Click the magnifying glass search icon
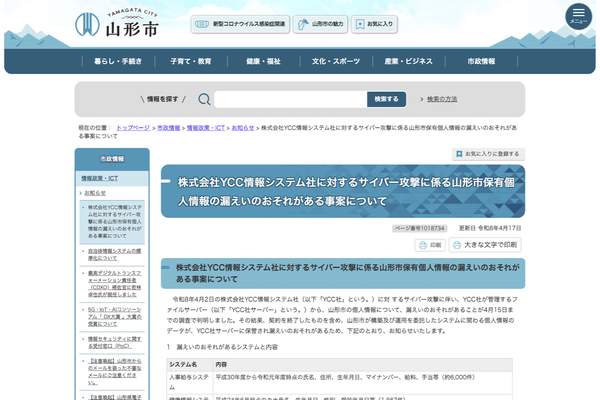Viewport: 600px width, 400px height. [x=204, y=99]
